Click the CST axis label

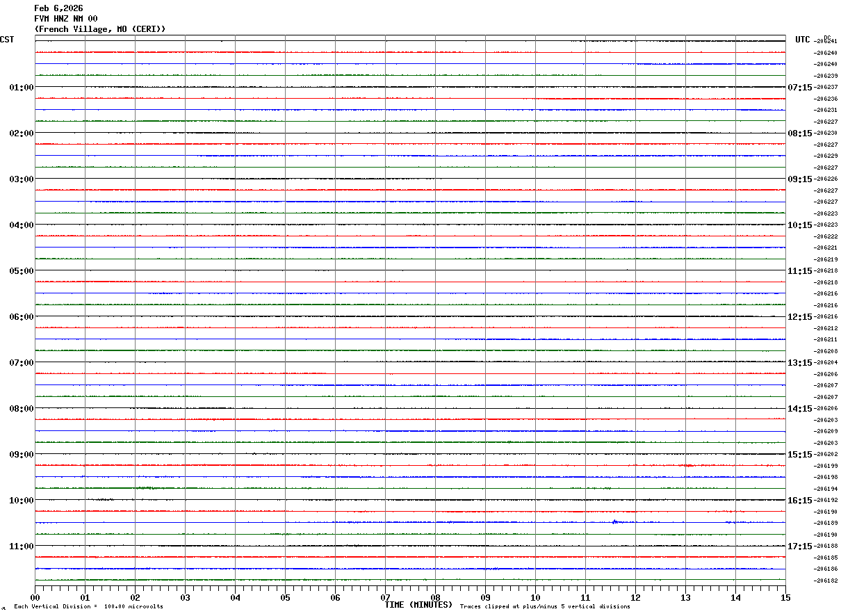tap(7, 40)
